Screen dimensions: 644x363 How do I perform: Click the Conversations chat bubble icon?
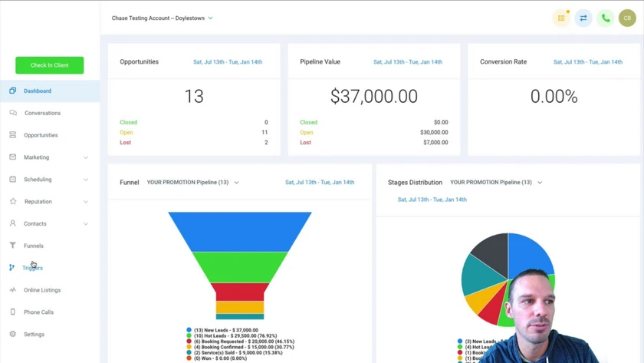pyautogui.click(x=13, y=113)
